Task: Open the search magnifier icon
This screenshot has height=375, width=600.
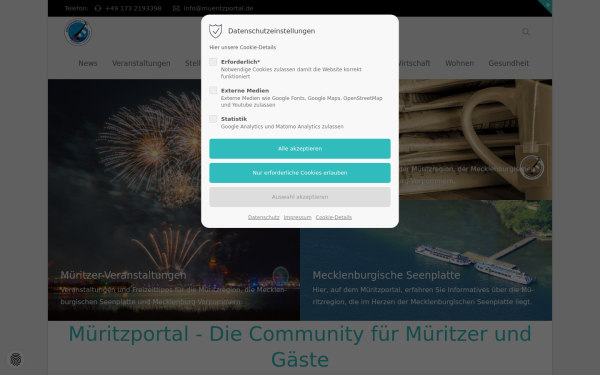Action: pos(526,32)
